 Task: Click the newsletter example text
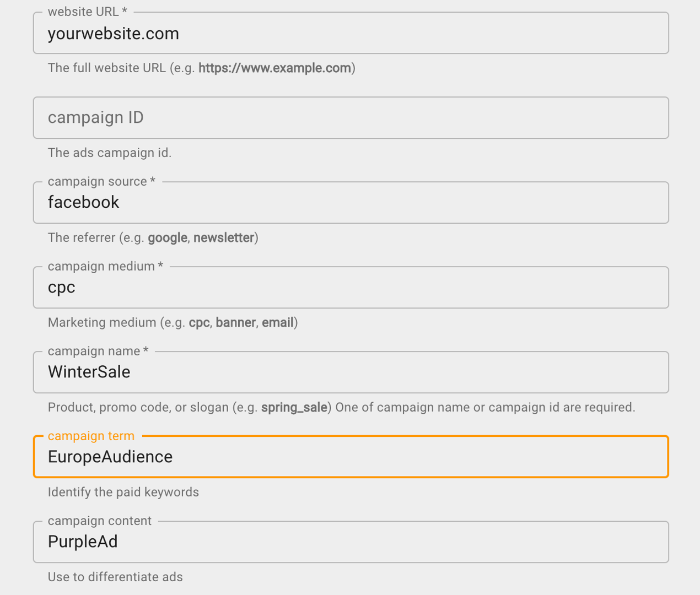coord(223,237)
